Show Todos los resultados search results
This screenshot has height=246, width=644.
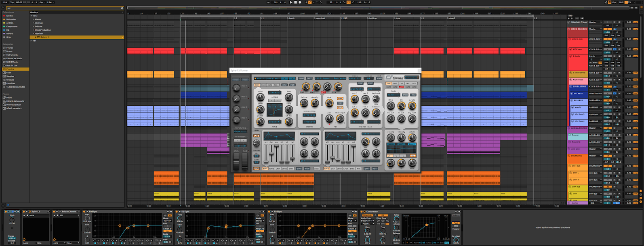pyautogui.click(x=15, y=87)
